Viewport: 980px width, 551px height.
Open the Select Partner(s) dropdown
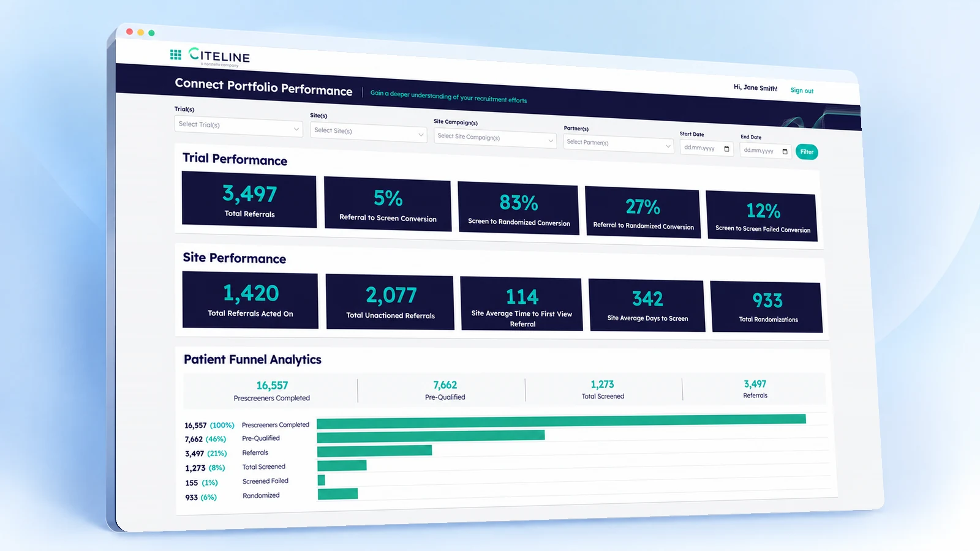[619, 144]
